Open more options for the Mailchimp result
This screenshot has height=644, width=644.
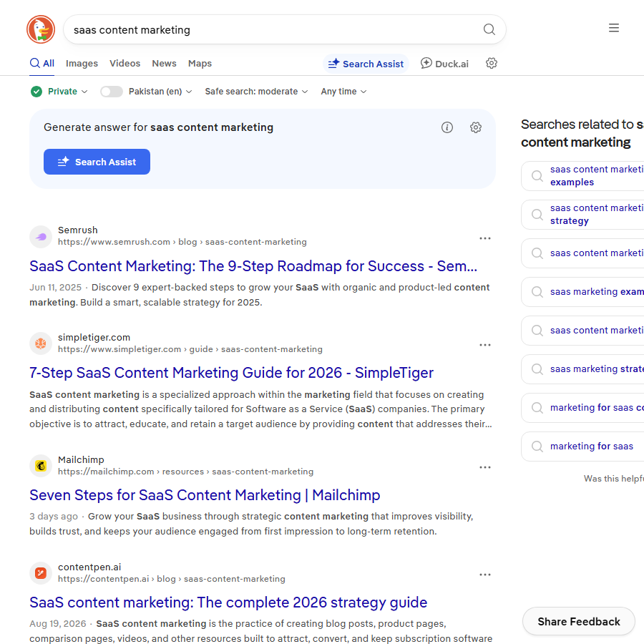(485, 467)
